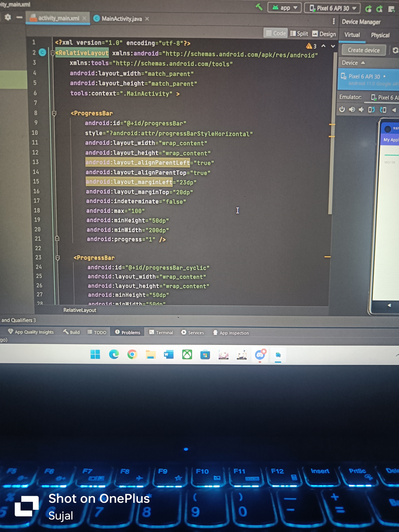Launch Google Chrome from the taskbar
Viewport: 399px width, 532px height.
tap(132, 354)
